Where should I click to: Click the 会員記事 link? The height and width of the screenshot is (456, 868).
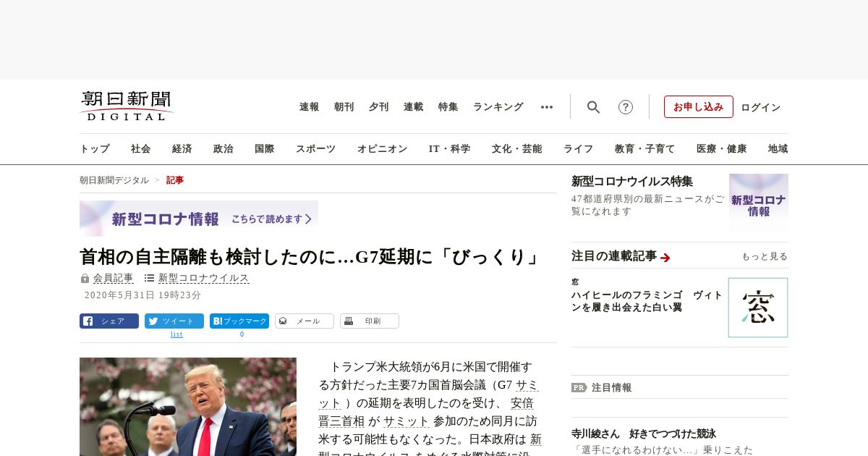click(114, 278)
